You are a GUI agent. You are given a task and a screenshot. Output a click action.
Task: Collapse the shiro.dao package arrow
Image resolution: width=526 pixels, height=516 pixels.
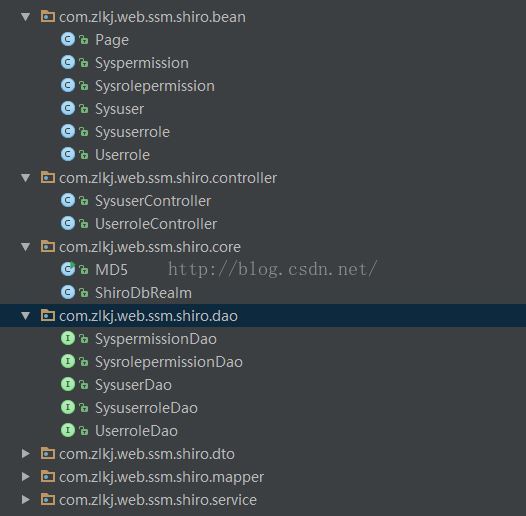pyautogui.click(x=25, y=316)
